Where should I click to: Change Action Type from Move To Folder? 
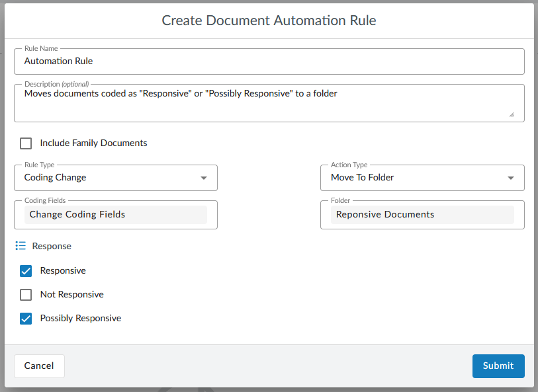coord(422,178)
